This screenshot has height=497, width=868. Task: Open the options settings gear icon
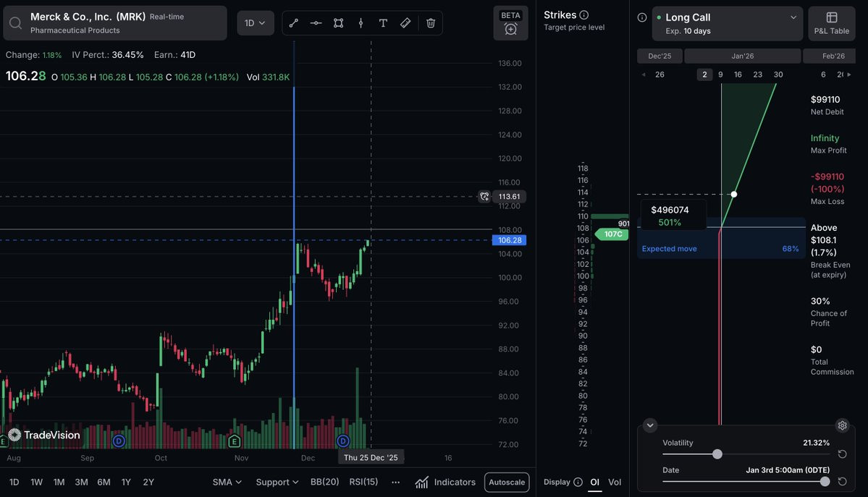tap(842, 425)
